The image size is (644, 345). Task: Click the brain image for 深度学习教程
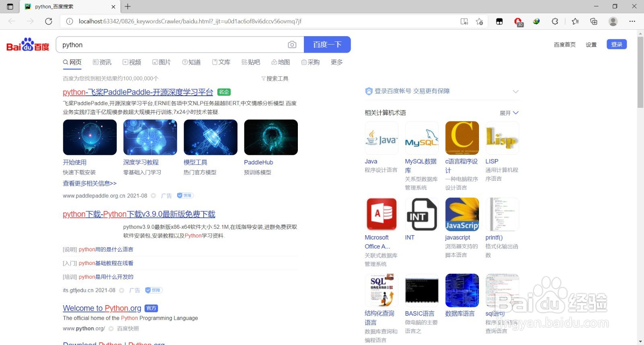[150, 137]
